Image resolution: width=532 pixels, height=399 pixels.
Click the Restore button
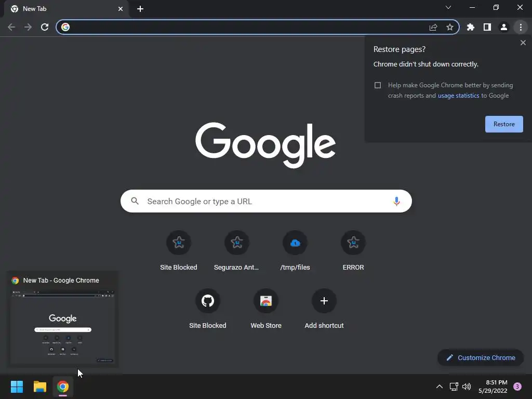504,124
